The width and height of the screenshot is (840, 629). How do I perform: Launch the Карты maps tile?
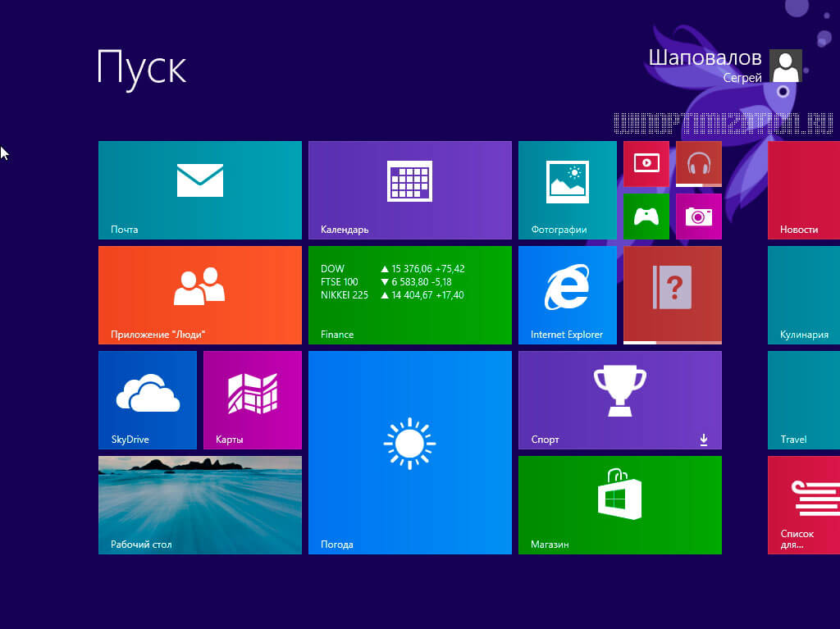click(x=252, y=399)
